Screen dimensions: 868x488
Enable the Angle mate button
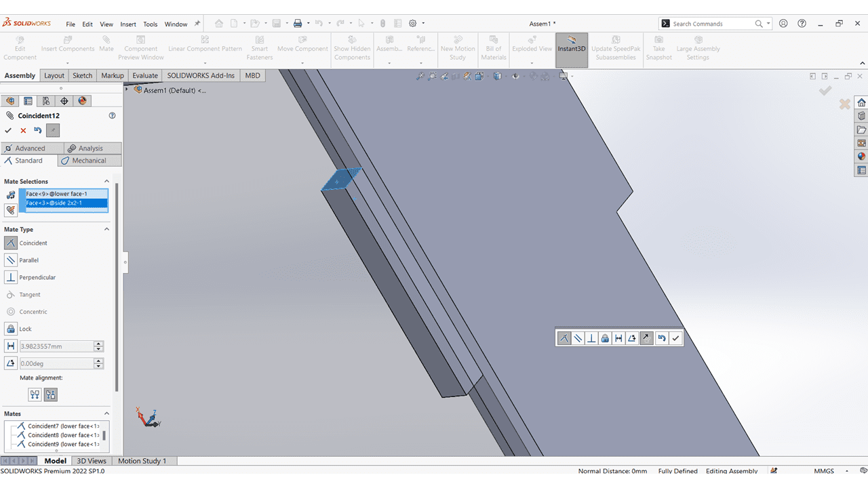coord(11,363)
